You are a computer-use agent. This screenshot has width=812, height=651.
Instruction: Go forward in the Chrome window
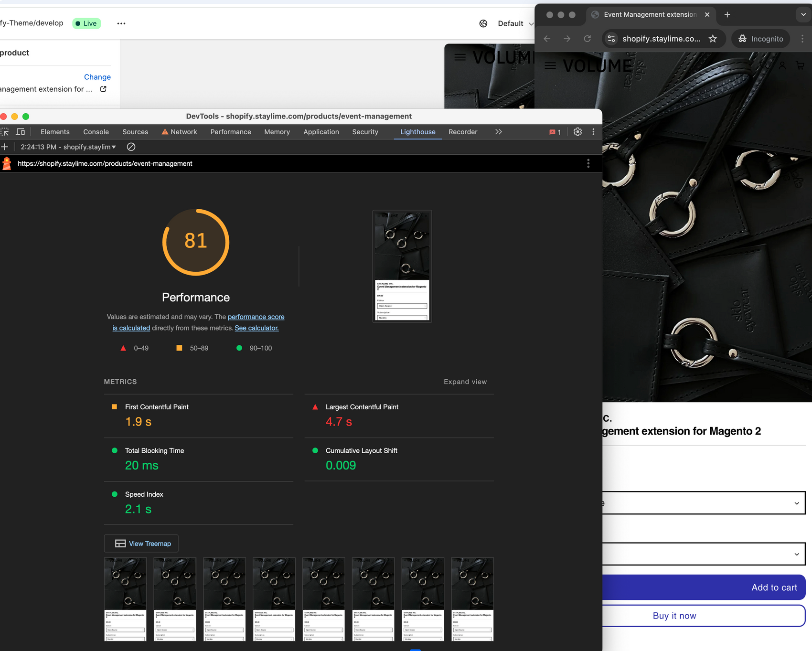pos(567,39)
